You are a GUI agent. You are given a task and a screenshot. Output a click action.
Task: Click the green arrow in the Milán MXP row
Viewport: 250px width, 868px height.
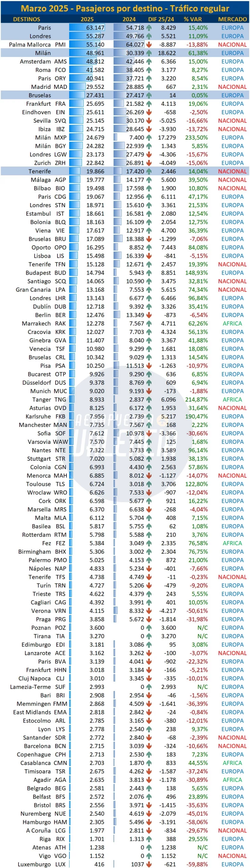pyautogui.click(x=149, y=138)
